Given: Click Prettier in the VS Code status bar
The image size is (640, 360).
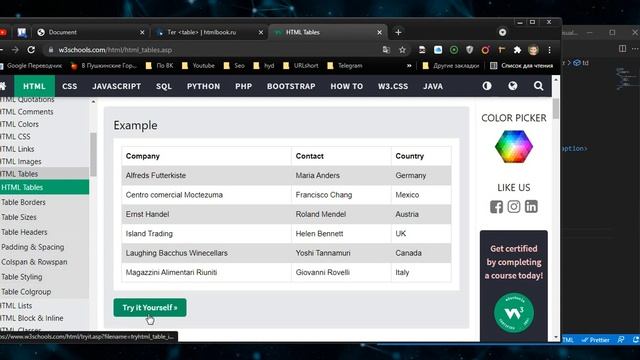Looking at the screenshot, I should pyautogui.click(x=596, y=340).
